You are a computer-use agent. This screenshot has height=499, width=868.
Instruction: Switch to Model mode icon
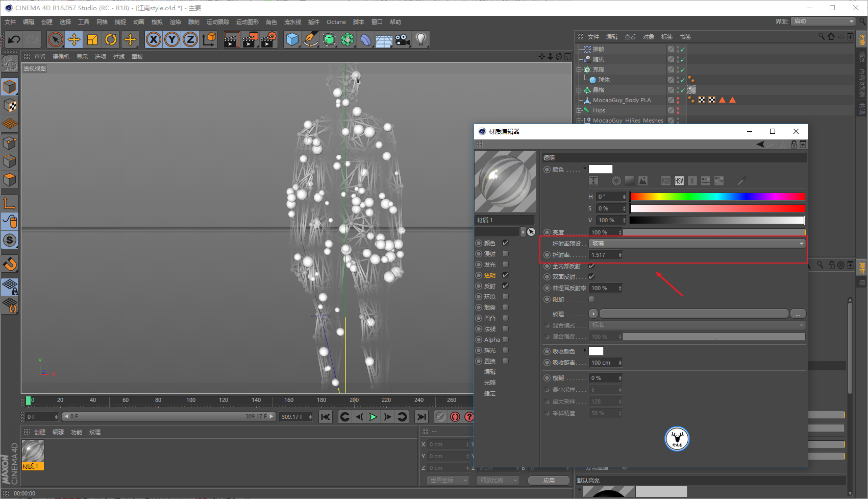[10, 87]
